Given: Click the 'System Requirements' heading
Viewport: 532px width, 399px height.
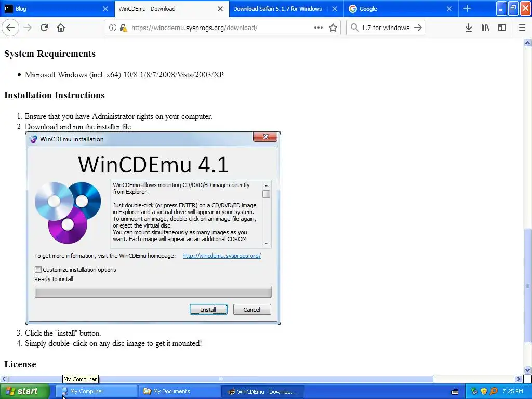Looking at the screenshot, I should pyautogui.click(x=50, y=54).
